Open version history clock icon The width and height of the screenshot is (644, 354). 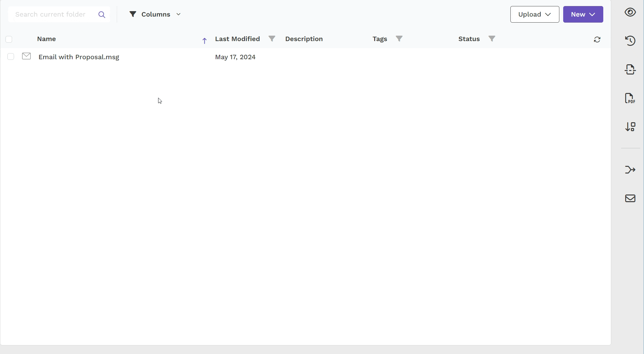(x=630, y=41)
